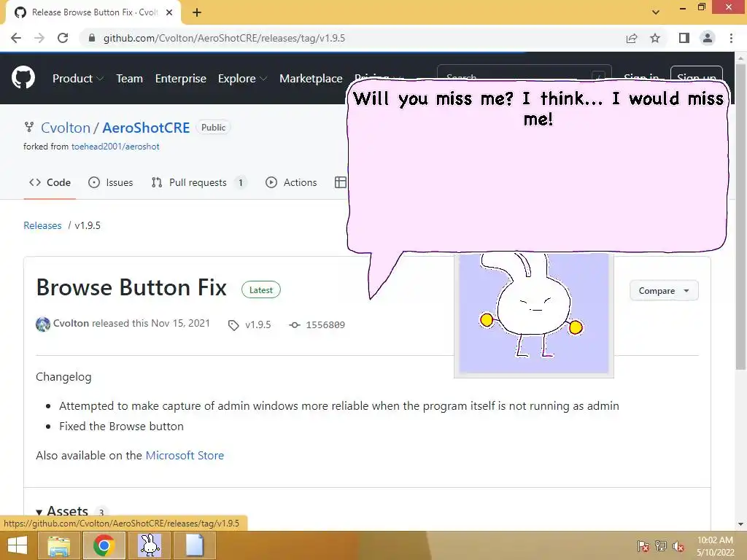747x560 pixels.
Task: Click the scrollbar down arrow
Action: pos(740,525)
